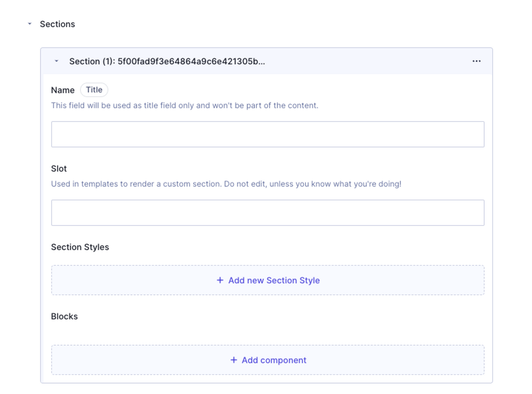Click the Section Styles label
Viewport: 532px width, 394px height.
pos(80,247)
